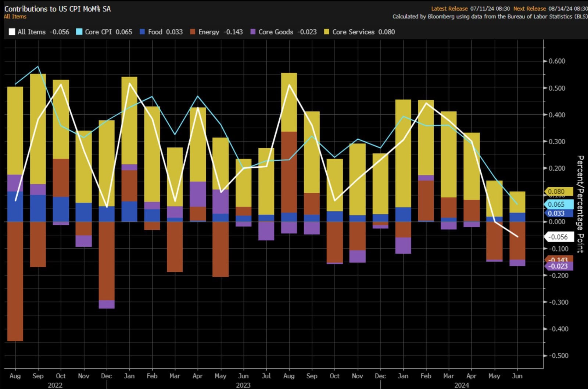Click the purple -0.023 axis value tag

[558, 266]
